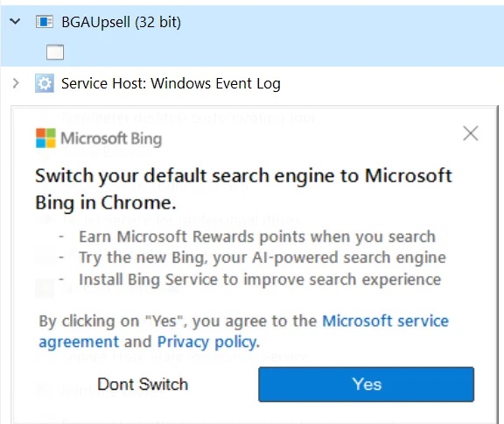The width and height of the screenshot is (504, 424).
Task: Select the BGAUpsell (32 bit) process row
Action: [252, 22]
